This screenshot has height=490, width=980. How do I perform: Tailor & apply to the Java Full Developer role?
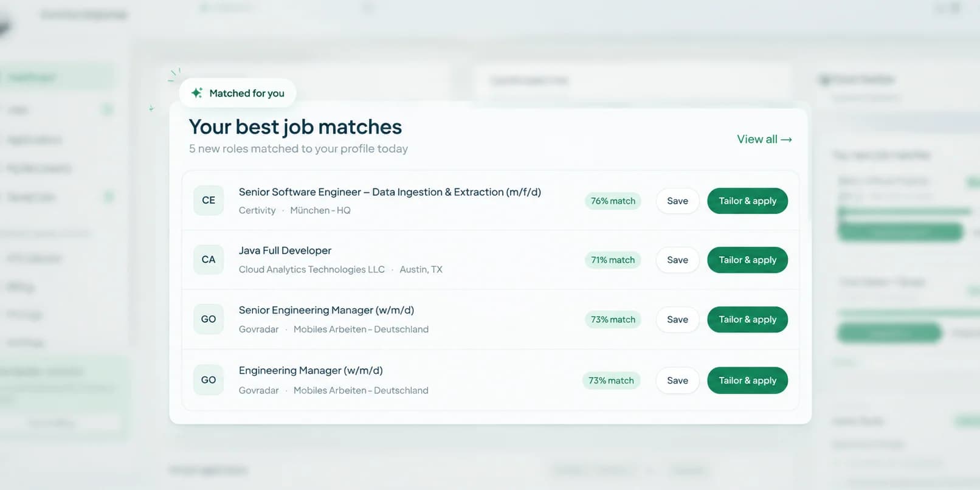[x=747, y=260]
